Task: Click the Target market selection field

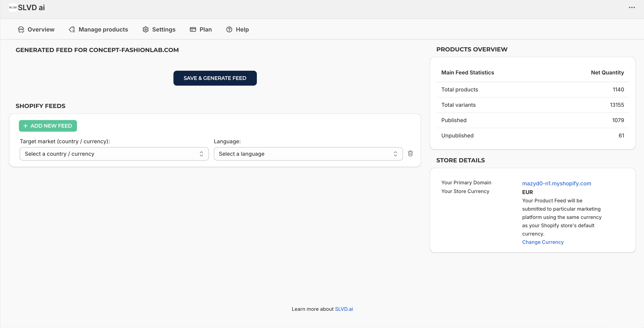Action: pos(114,154)
